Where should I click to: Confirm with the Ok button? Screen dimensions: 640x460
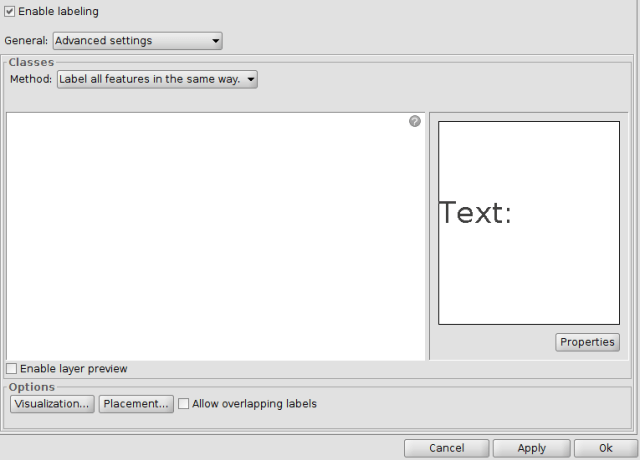606,449
